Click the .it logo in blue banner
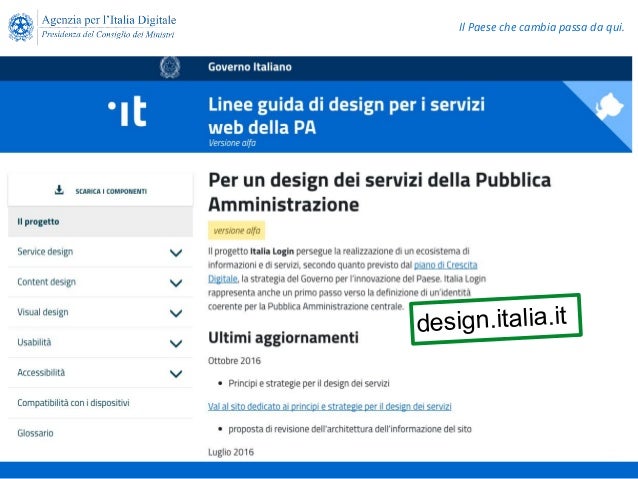 [x=127, y=111]
